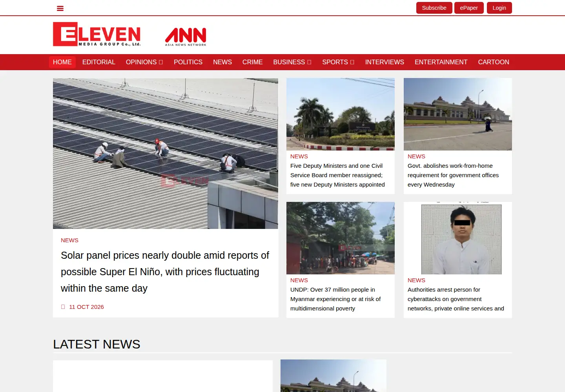Image resolution: width=565 pixels, height=392 pixels.
Task: Click the Login button
Action: point(499,8)
